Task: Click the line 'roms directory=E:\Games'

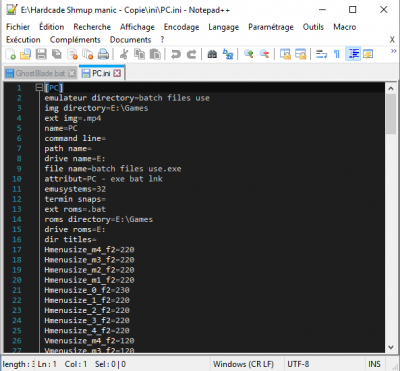Action: pos(98,219)
